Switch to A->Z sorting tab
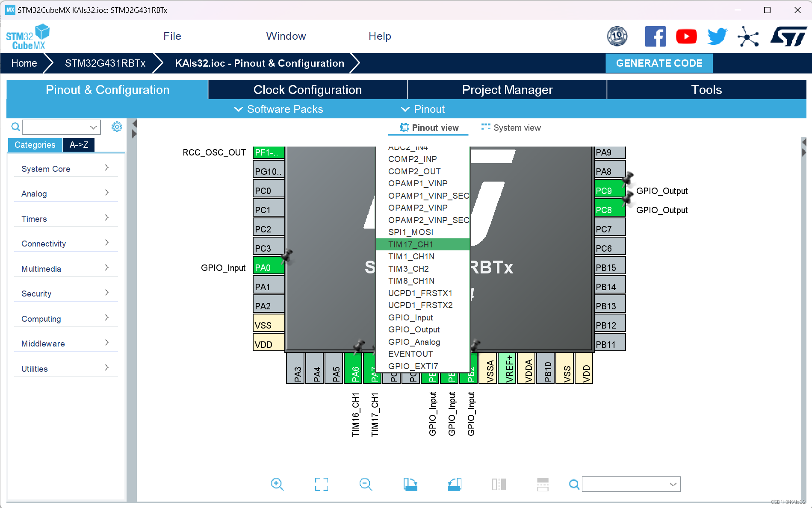 click(79, 145)
